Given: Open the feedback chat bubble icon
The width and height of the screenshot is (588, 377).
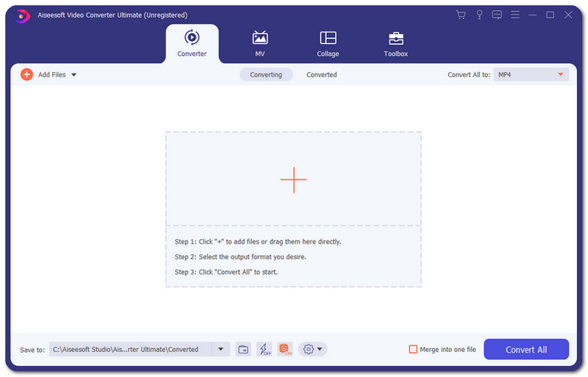Looking at the screenshot, I should coord(497,15).
